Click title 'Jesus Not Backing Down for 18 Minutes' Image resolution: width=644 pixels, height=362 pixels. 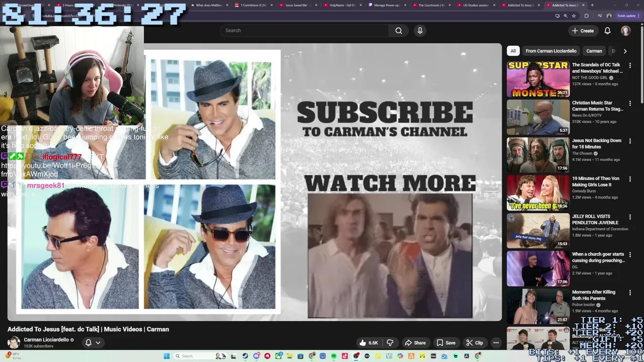pyautogui.click(x=597, y=144)
